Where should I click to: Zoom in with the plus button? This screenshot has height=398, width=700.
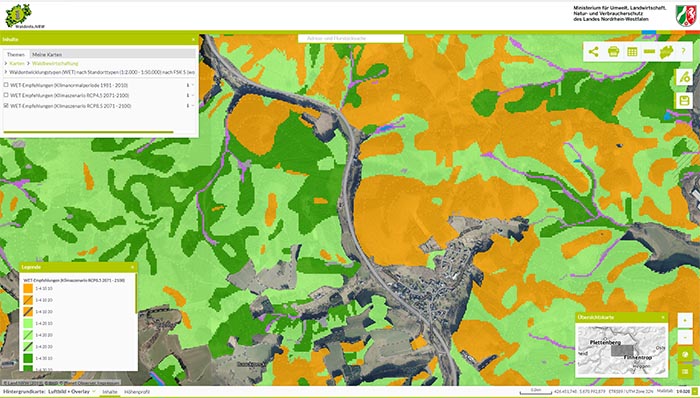click(x=685, y=320)
